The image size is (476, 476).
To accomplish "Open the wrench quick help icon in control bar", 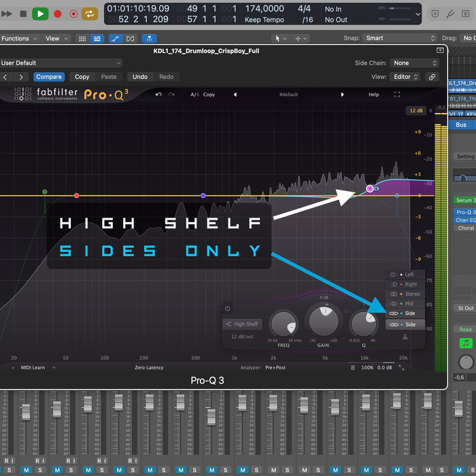I will coord(450,14).
